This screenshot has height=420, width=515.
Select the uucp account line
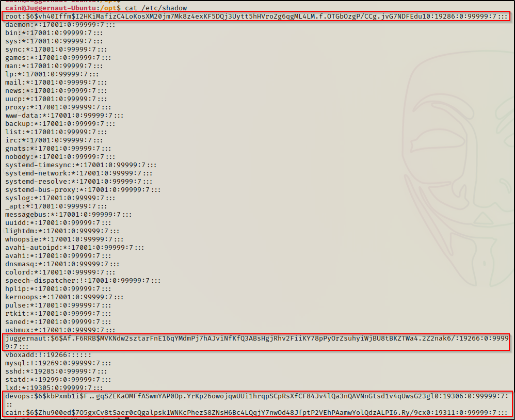[56, 99]
